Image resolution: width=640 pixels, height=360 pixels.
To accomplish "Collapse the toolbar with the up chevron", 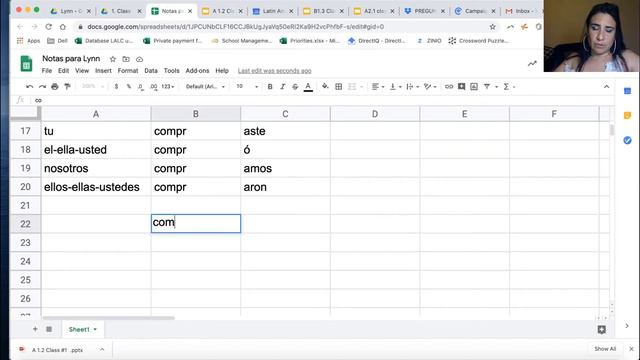I will 607,87.
